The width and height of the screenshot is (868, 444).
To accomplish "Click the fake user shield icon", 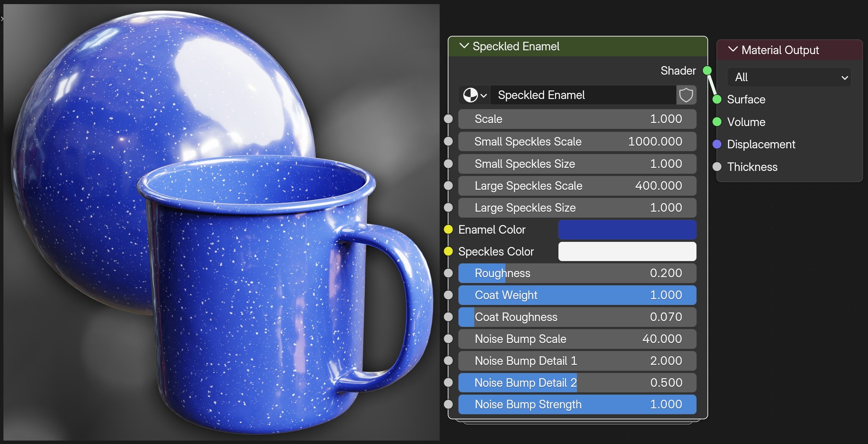I will pyautogui.click(x=686, y=95).
